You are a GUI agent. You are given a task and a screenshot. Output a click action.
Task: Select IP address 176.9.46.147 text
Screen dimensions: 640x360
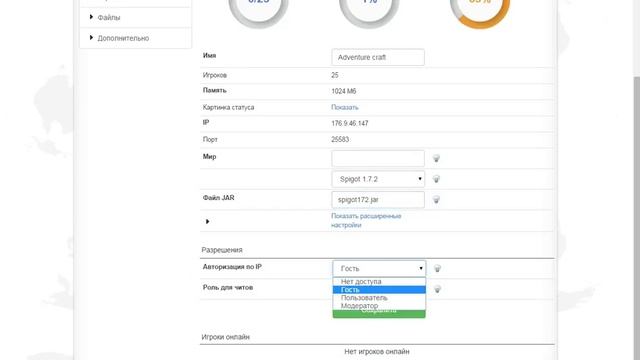350,123
